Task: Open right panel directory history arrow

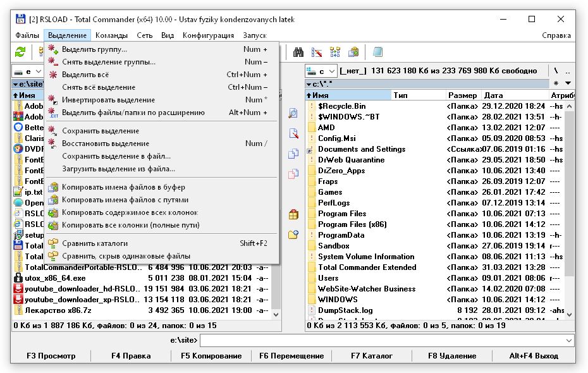Action: [x=568, y=83]
